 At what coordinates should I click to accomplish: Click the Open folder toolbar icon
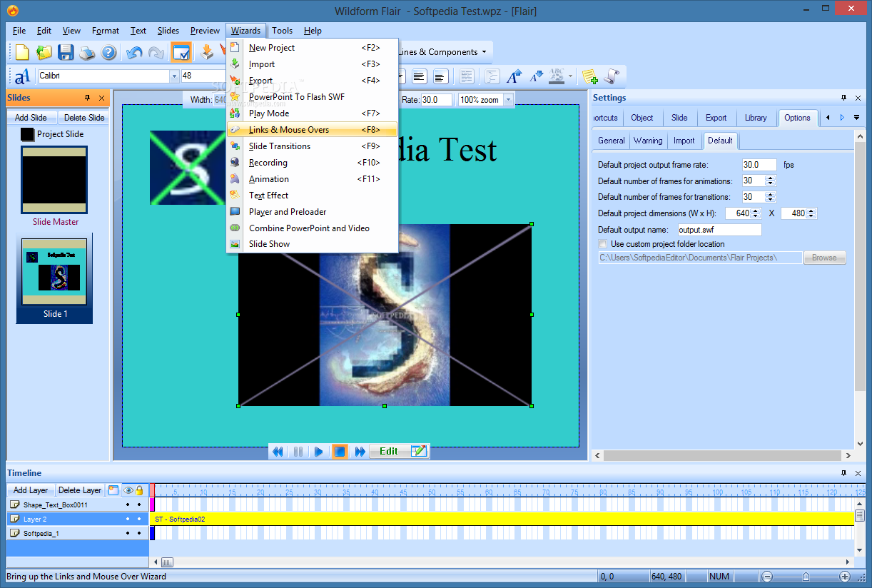(44, 52)
